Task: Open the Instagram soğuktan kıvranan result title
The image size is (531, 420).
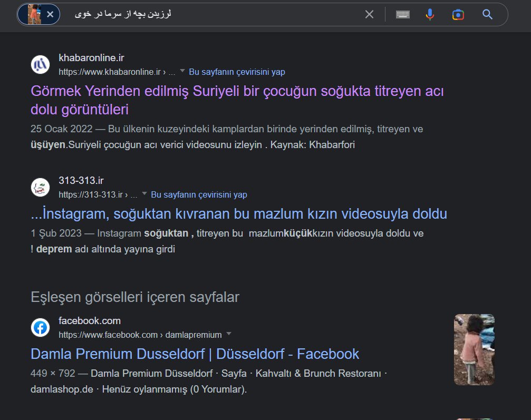Action: pos(239,214)
